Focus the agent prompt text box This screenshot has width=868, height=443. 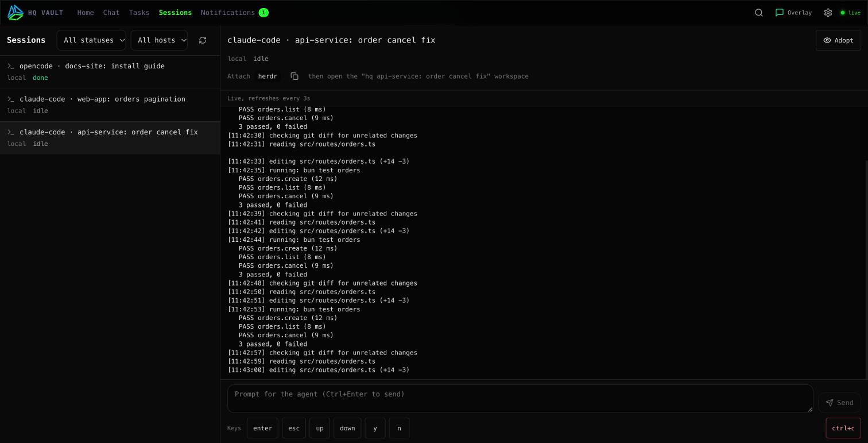520,399
